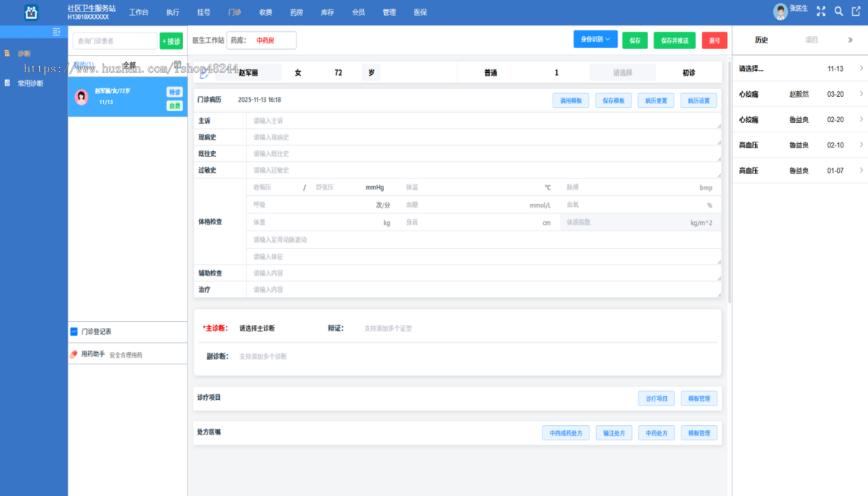This screenshot has height=496, width=868.
Task: Focus the 现病史 input field
Action: [484, 137]
